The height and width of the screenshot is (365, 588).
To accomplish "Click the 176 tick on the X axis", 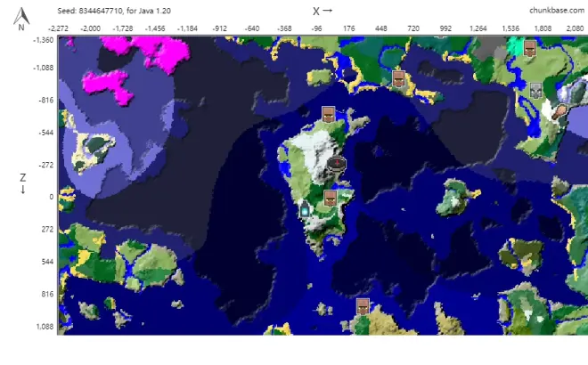I will click(x=348, y=28).
